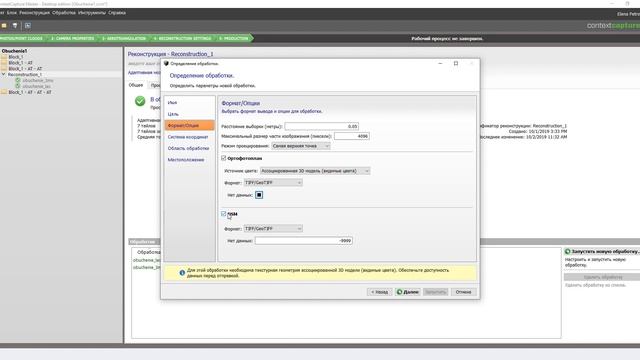This screenshot has width=640, height=360.
Task: Toggle the DSM checkbox
Action: tap(224, 213)
